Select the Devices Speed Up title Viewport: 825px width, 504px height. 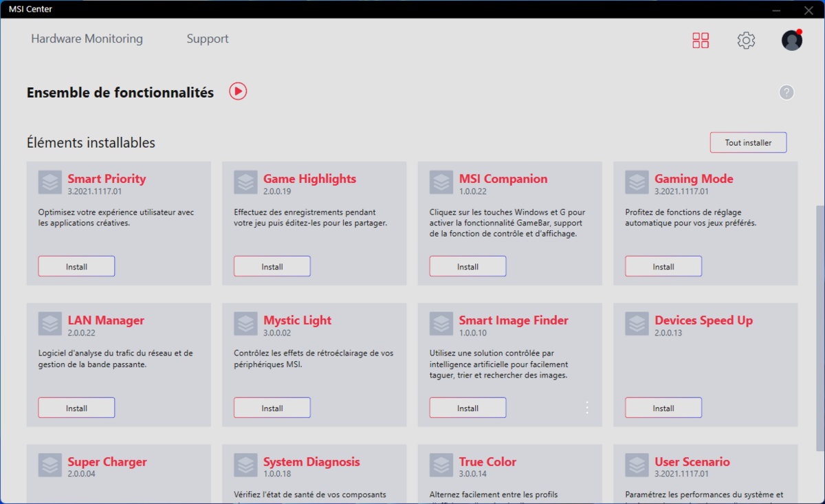[703, 320]
